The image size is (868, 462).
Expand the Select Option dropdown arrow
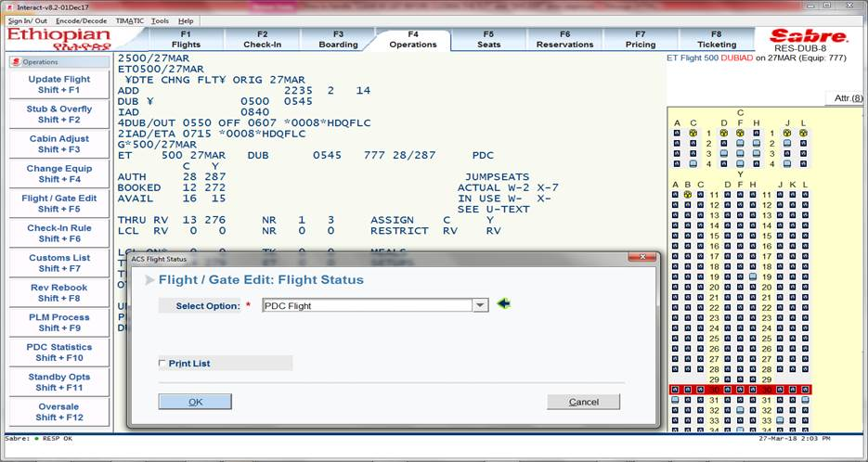coord(480,305)
